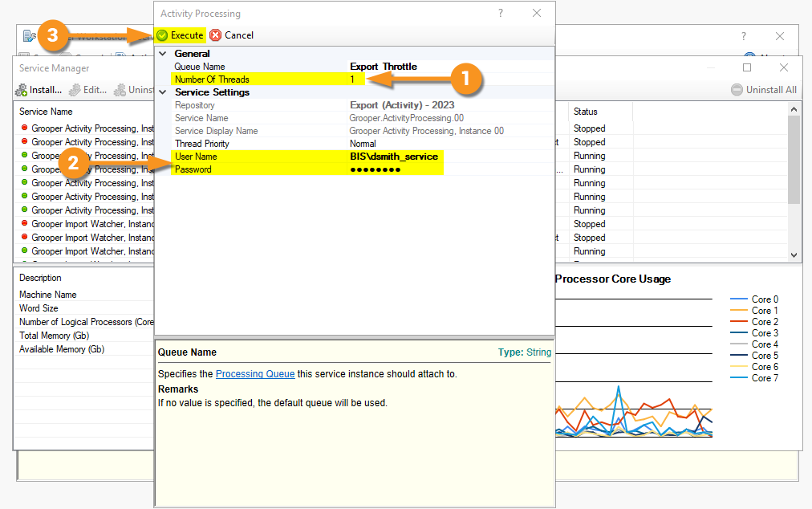Select the first Grooper Import Watcher row
Screen dimensions: 812x509
tap(85, 224)
